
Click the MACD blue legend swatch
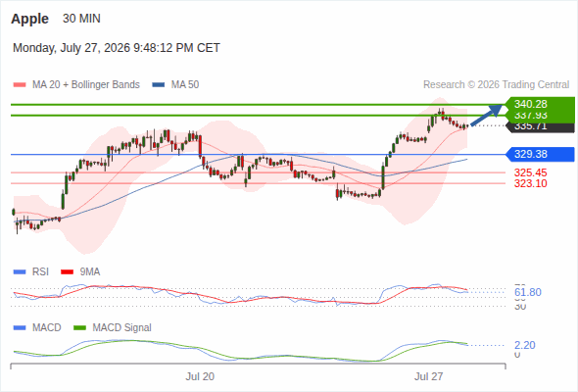pos(20,328)
